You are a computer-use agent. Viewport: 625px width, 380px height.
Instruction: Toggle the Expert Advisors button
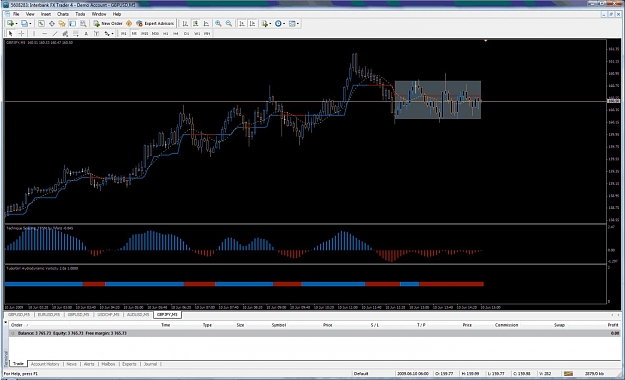tap(155, 24)
